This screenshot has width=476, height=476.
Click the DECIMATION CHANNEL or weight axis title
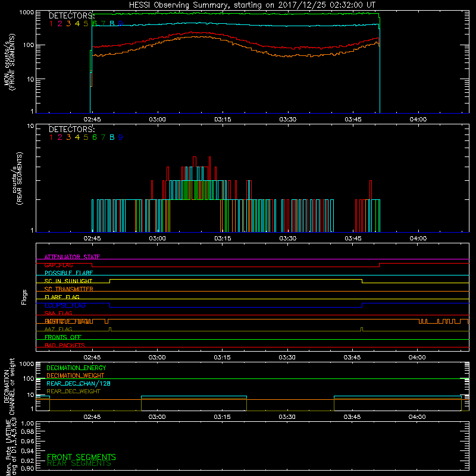click(x=9, y=386)
